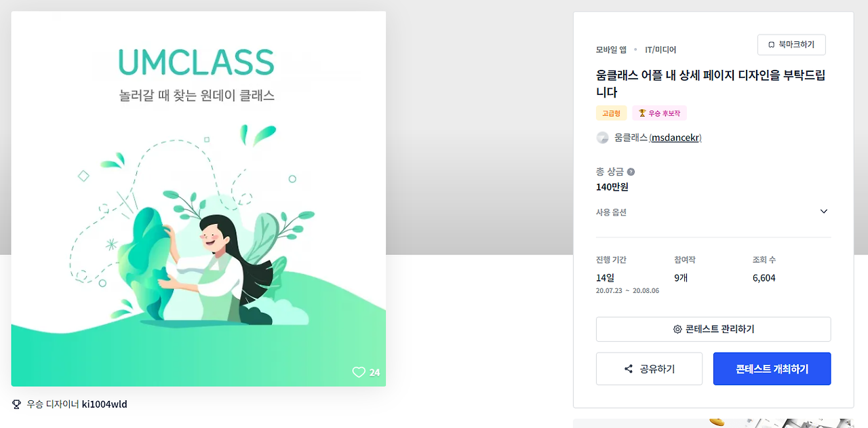Click the trophy icon beside 우승 디자이너
The image size is (868, 428).
click(x=17, y=404)
